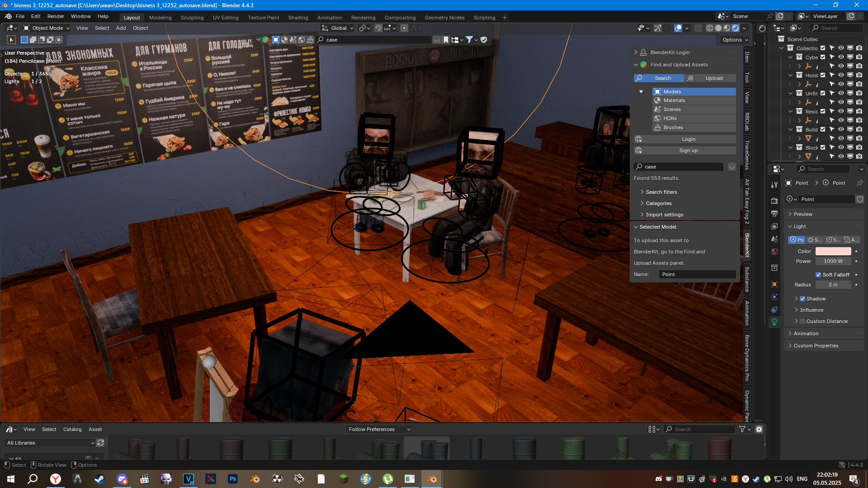868x488 pixels.
Task: Uncheck the Soft Falloff checkbox
Action: pyautogui.click(x=818, y=275)
